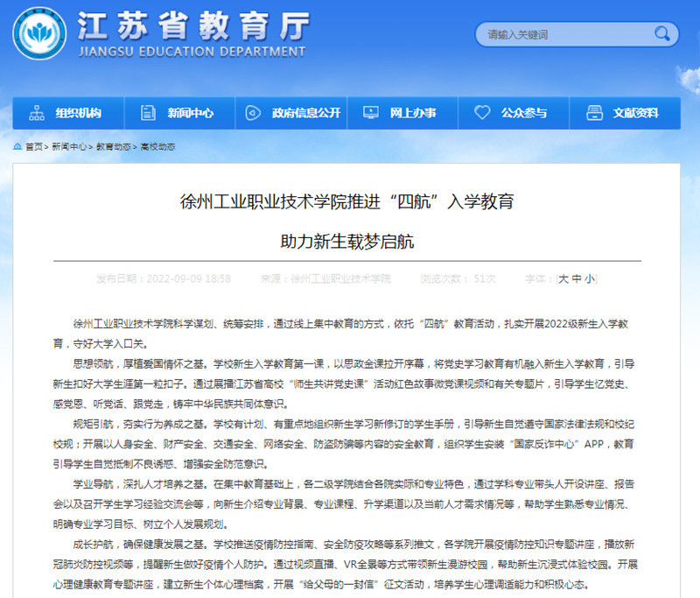Open 高校动态 breadcrumb link
The image size is (700, 598).
click(x=157, y=147)
